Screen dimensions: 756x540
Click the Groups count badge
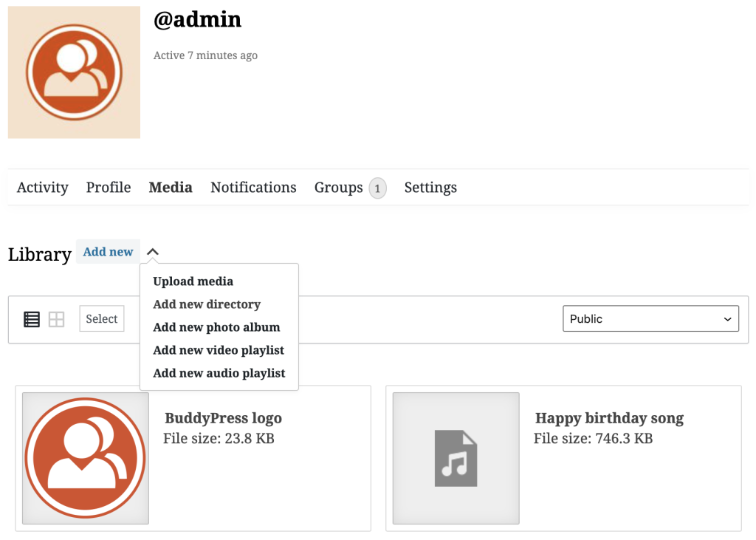tap(377, 188)
